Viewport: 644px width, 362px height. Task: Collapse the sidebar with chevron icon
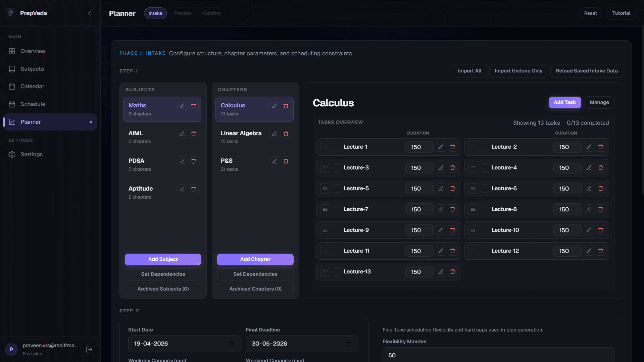[89, 13]
